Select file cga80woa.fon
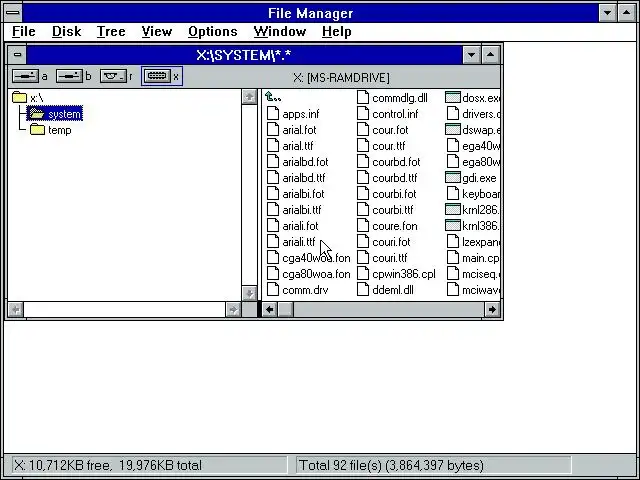Image resolution: width=640 pixels, height=480 pixels. tap(309, 274)
